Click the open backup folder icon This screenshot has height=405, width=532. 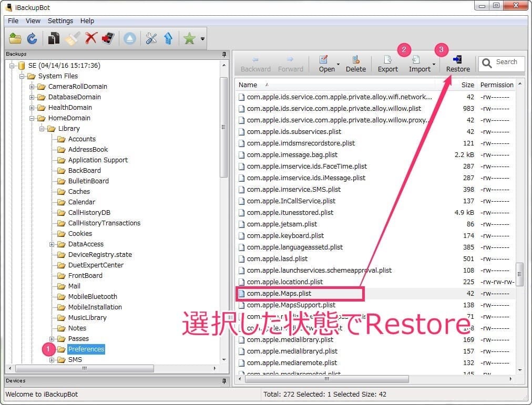[15, 38]
